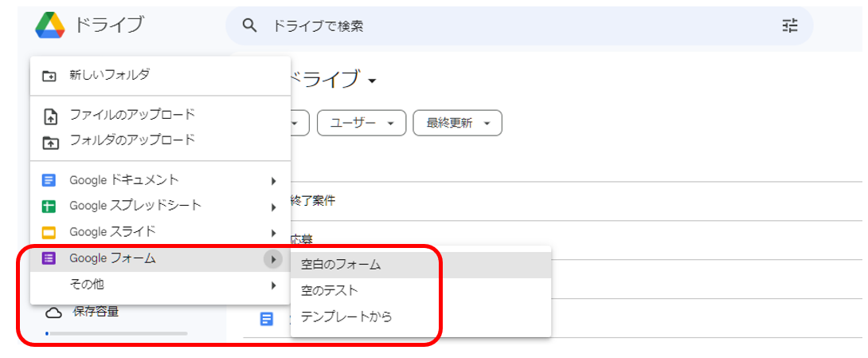
Task: Select Google ドキュメント menu entry
Action: pyautogui.click(x=161, y=180)
